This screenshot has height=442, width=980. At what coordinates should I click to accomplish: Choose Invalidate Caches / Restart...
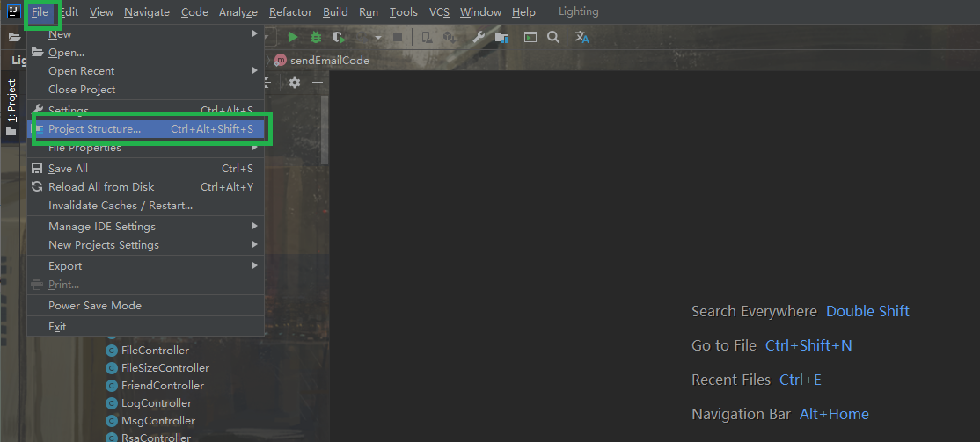(x=146, y=206)
